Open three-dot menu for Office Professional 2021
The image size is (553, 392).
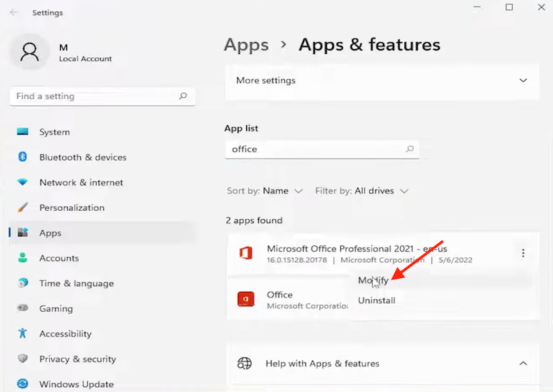tap(523, 253)
